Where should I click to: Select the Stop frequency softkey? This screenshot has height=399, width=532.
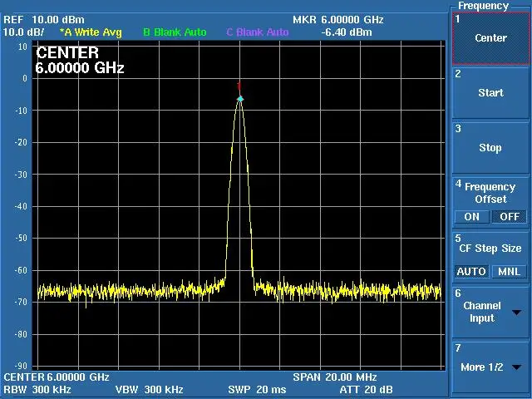[490, 148]
